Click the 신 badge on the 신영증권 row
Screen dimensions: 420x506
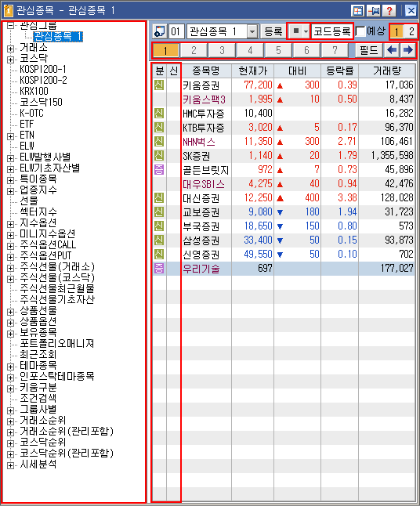tap(159, 255)
